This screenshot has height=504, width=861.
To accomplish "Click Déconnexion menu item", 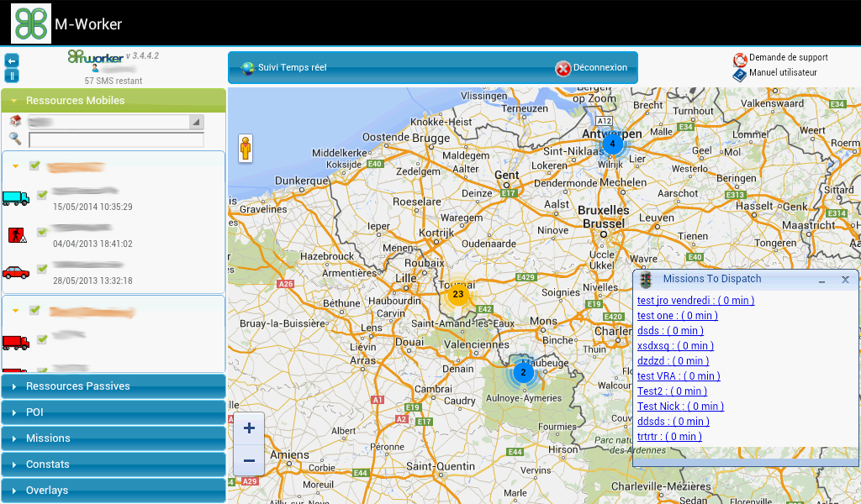I will (600, 67).
